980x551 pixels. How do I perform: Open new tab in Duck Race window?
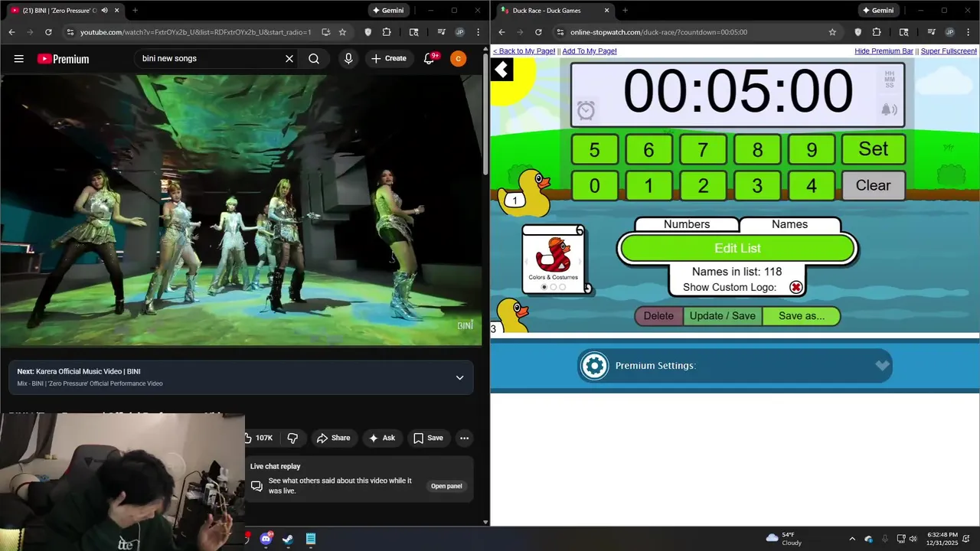[x=625, y=11]
